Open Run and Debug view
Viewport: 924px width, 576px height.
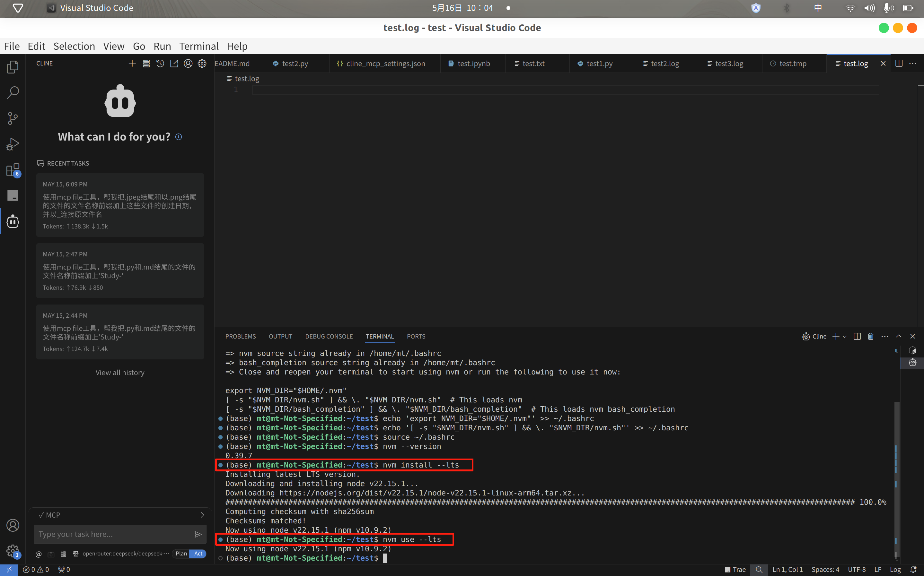click(13, 144)
